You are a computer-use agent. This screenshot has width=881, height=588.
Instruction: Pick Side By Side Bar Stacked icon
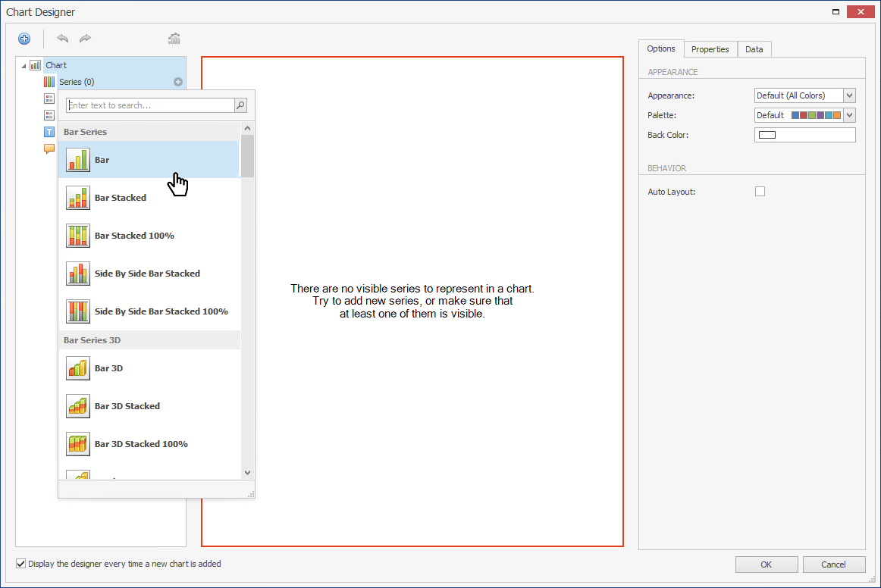point(78,274)
